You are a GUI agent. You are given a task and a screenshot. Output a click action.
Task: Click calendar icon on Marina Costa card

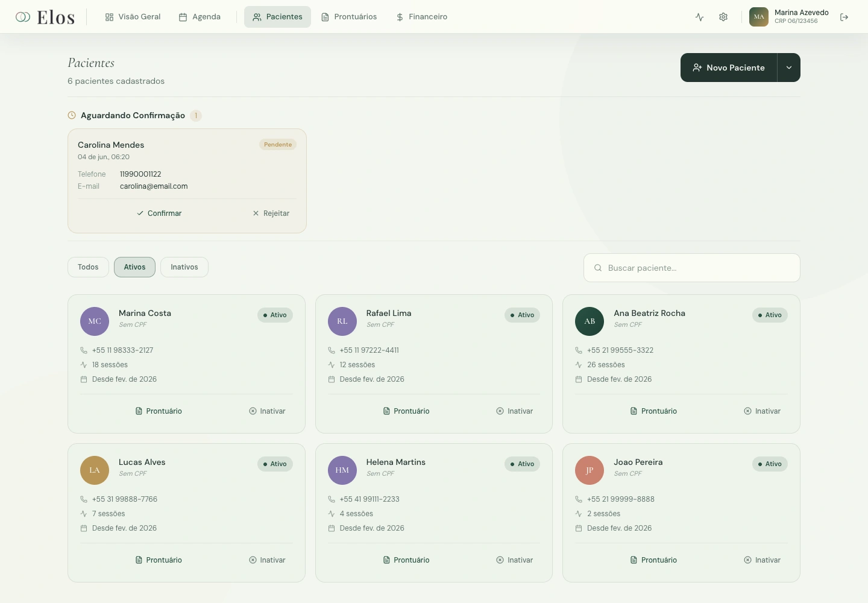pyautogui.click(x=84, y=379)
